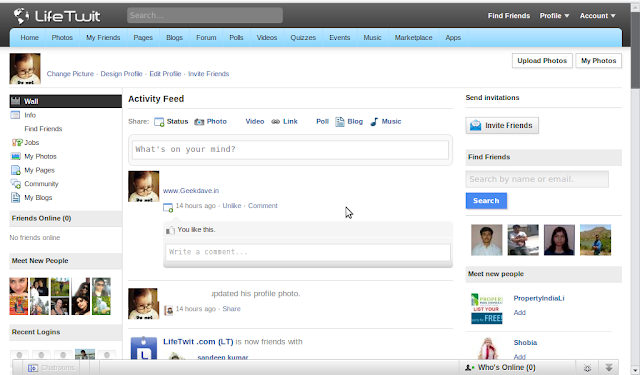Open the Events tab
The image size is (640, 375).
340,38
